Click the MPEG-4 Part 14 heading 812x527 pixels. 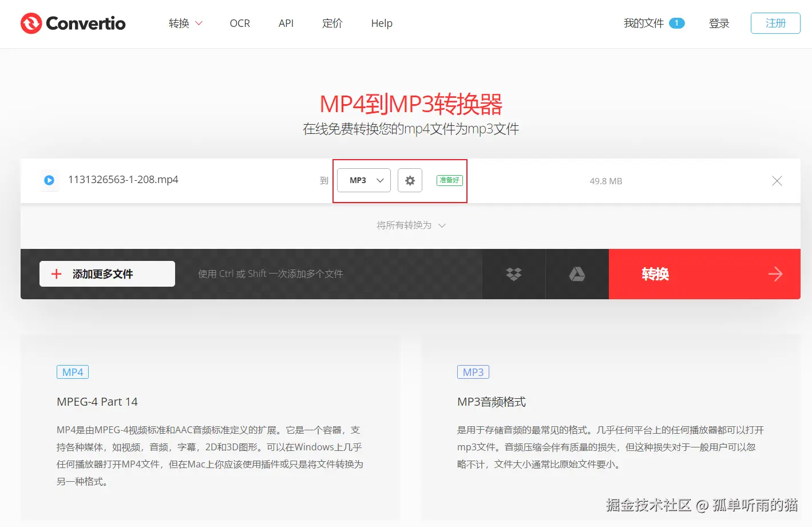pyautogui.click(x=97, y=402)
